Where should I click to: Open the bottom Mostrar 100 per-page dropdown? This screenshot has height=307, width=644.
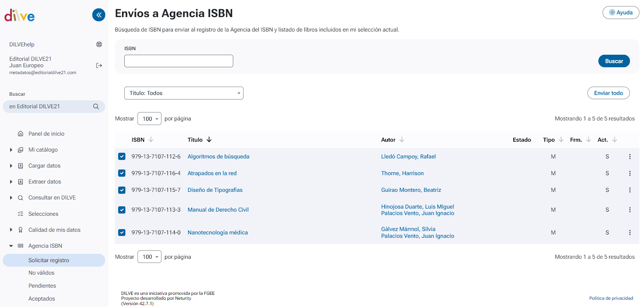click(x=149, y=257)
